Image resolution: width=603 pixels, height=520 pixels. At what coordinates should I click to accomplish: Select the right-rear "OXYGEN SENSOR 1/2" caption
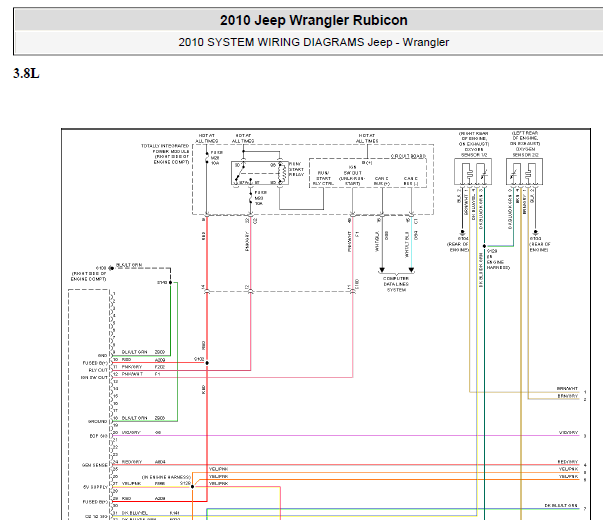coord(474,144)
